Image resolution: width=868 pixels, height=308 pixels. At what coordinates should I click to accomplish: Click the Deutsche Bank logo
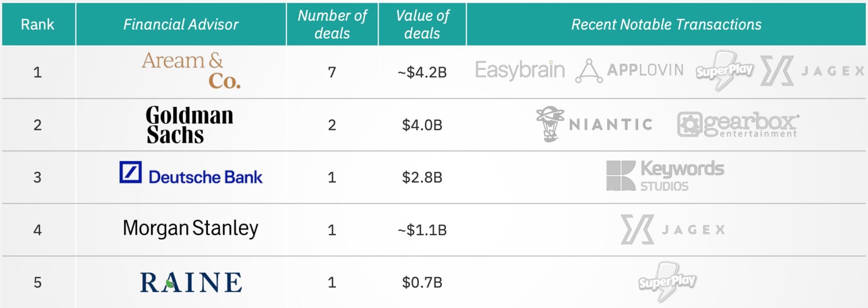(191, 173)
